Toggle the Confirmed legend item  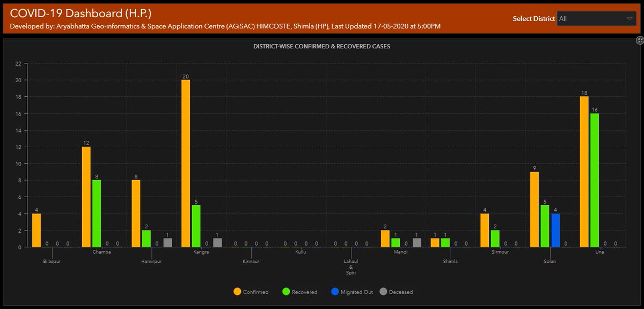click(x=251, y=292)
